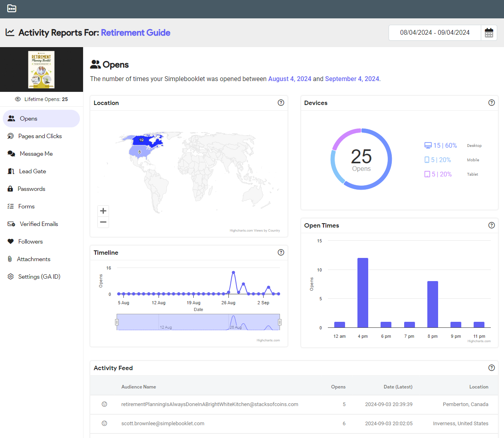Go to the Lead Gate section
The image size is (504, 438).
[x=32, y=171]
